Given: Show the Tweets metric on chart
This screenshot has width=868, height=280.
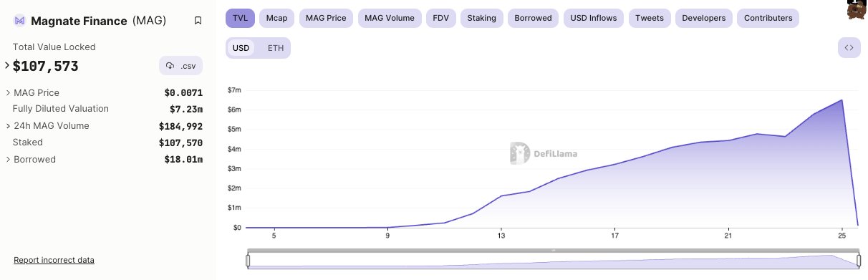Looking at the screenshot, I should click(649, 18).
